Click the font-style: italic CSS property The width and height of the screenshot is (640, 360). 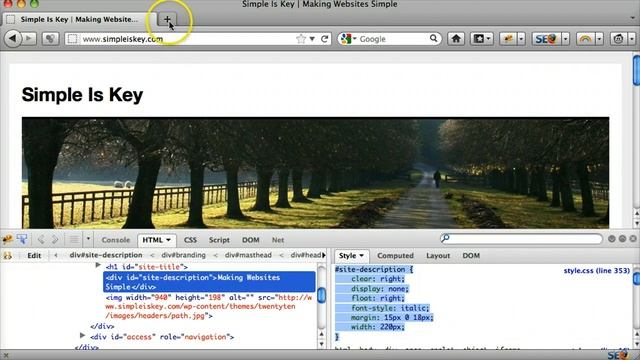click(x=390, y=308)
